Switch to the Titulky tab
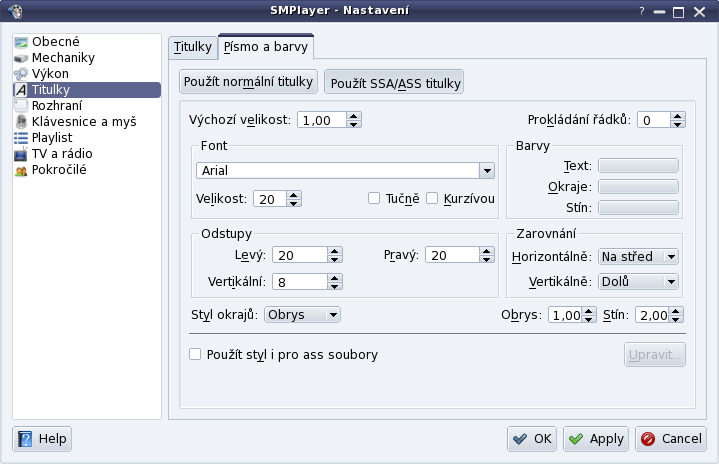The height and width of the screenshot is (464, 719). pos(193,47)
